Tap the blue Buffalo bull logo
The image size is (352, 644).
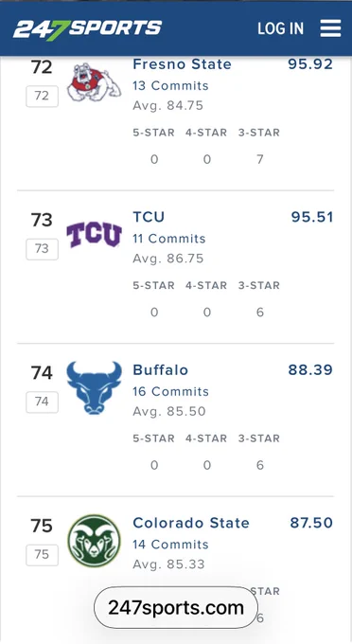(x=95, y=387)
